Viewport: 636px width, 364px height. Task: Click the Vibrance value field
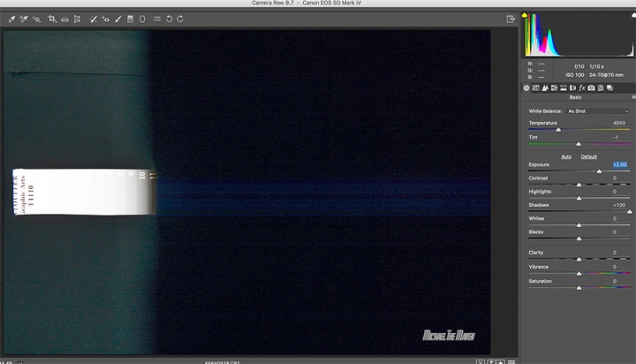(615, 267)
